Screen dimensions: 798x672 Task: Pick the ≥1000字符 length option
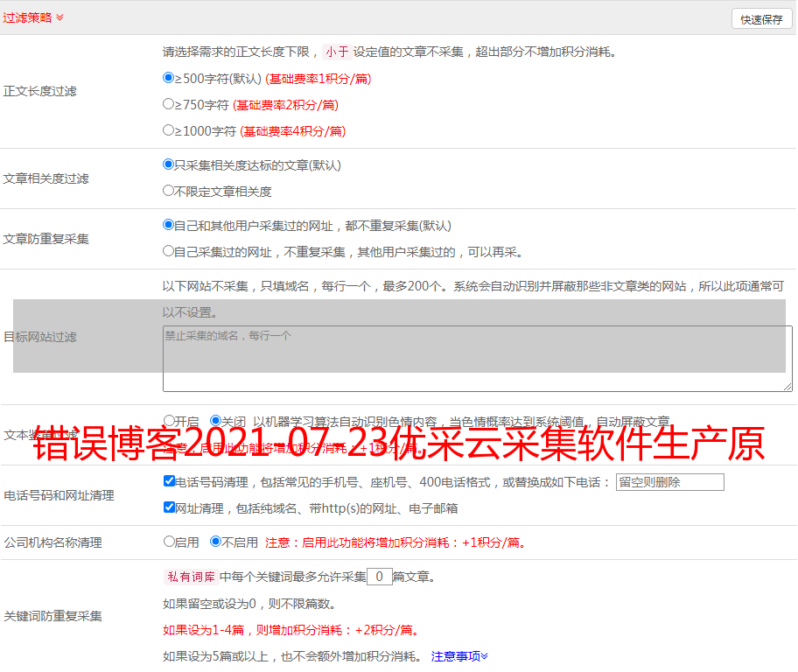(168, 129)
